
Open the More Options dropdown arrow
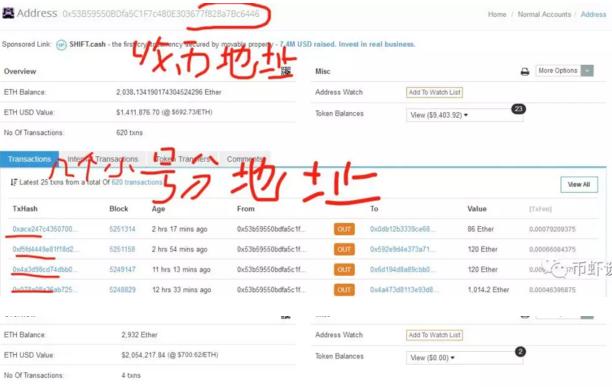587,71
